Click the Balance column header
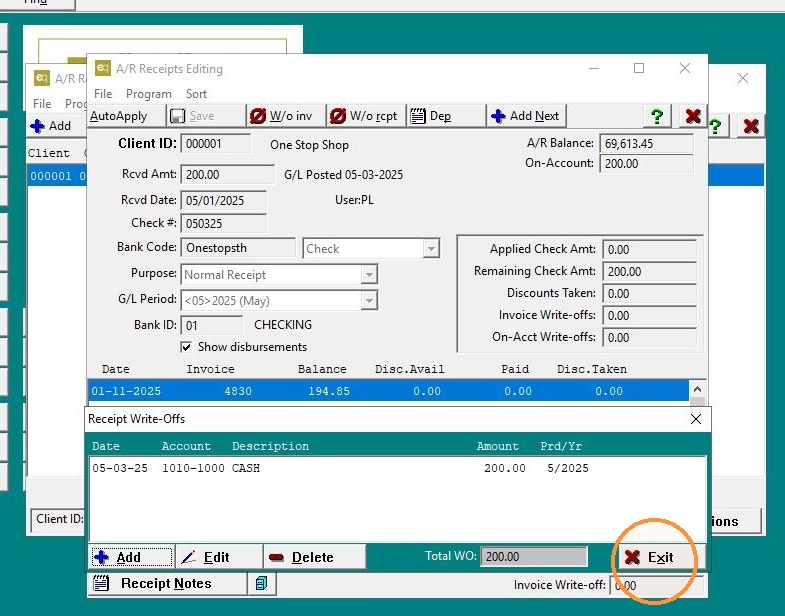 pyautogui.click(x=322, y=369)
